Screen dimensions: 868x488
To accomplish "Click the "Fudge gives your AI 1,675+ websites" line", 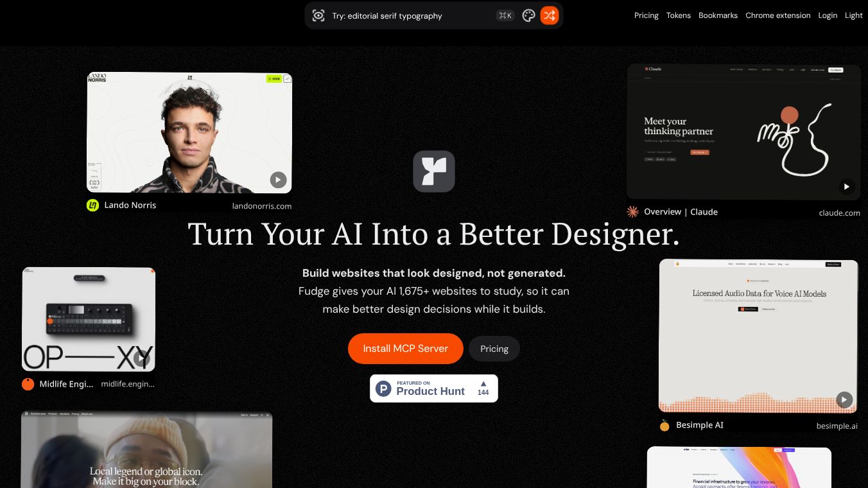I will (434, 291).
